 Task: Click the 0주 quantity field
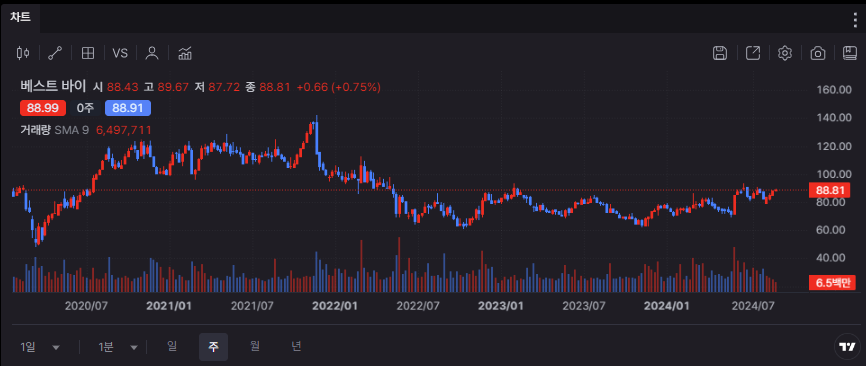[86, 108]
